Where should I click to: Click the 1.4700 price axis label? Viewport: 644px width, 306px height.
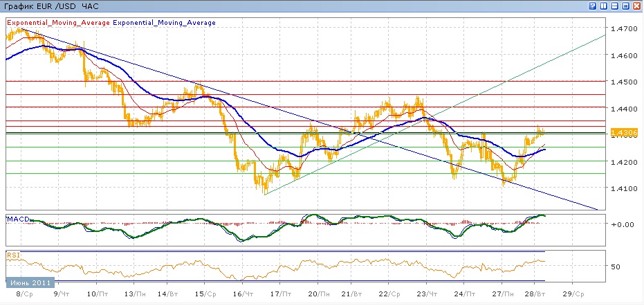pos(622,28)
